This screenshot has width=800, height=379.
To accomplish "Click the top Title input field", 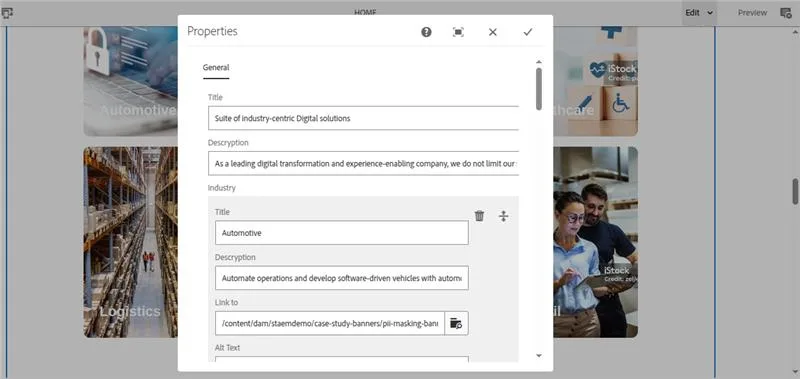I will click(363, 118).
